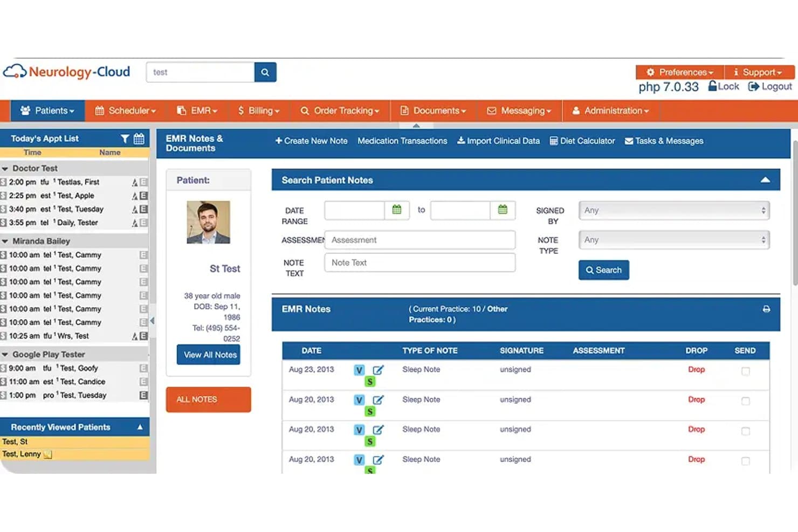The image size is (798, 532).
Task: Click blue V icon for Aug 23, 2013 note
Action: pos(359,370)
